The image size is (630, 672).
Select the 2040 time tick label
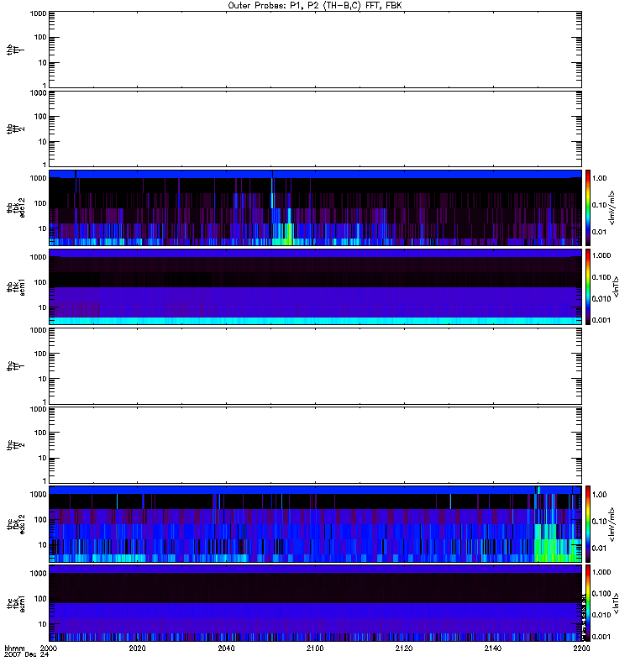pyautogui.click(x=226, y=648)
